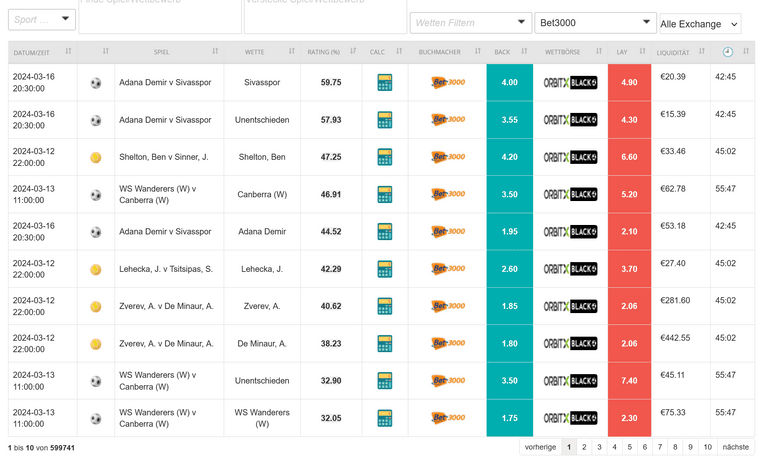Click bet selection De Minaur, A.
The height and width of the screenshot is (459, 760).
pyautogui.click(x=262, y=344)
